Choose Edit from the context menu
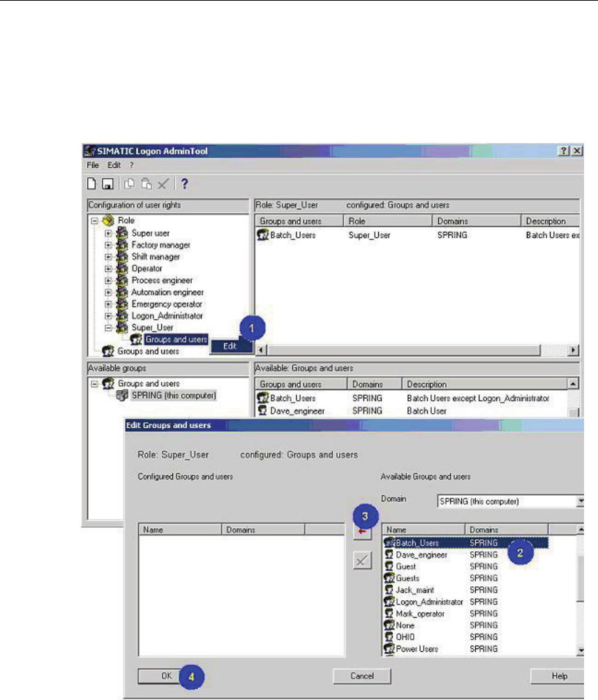 [x=231, y=346]
